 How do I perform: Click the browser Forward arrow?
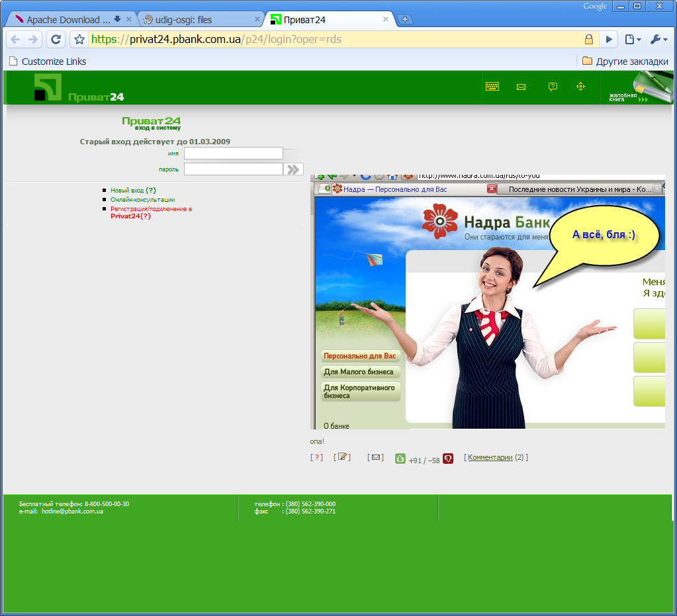pos(33,40)
